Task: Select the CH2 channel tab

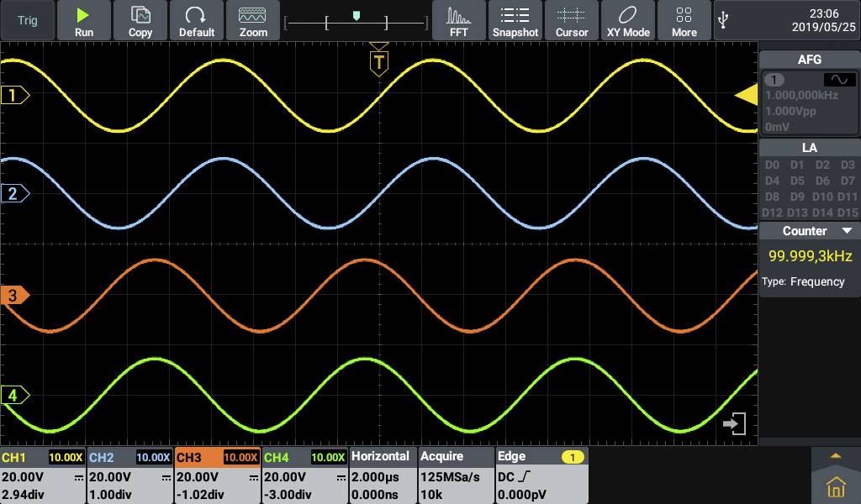Action: (102, 458)
